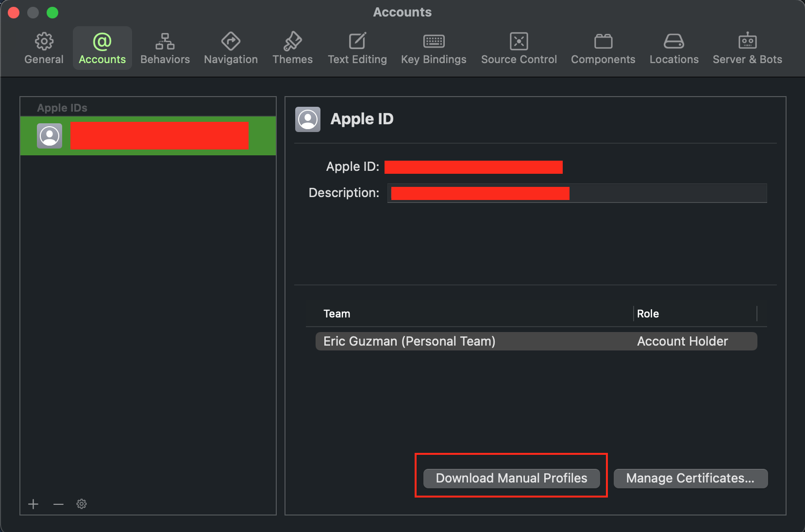Open Manage Certificates dialog
Viewport: 805px width, 532px height.
(690, 478)
